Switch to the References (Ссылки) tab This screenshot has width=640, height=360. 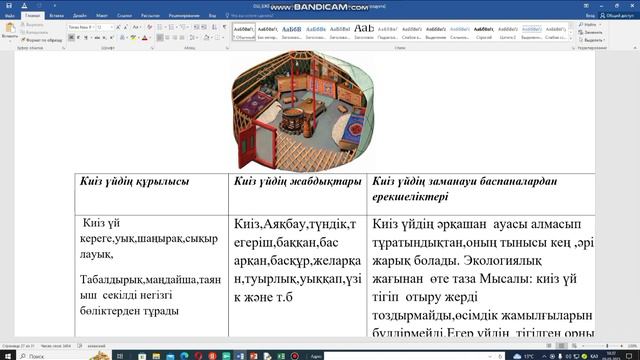tap(124, 16)
